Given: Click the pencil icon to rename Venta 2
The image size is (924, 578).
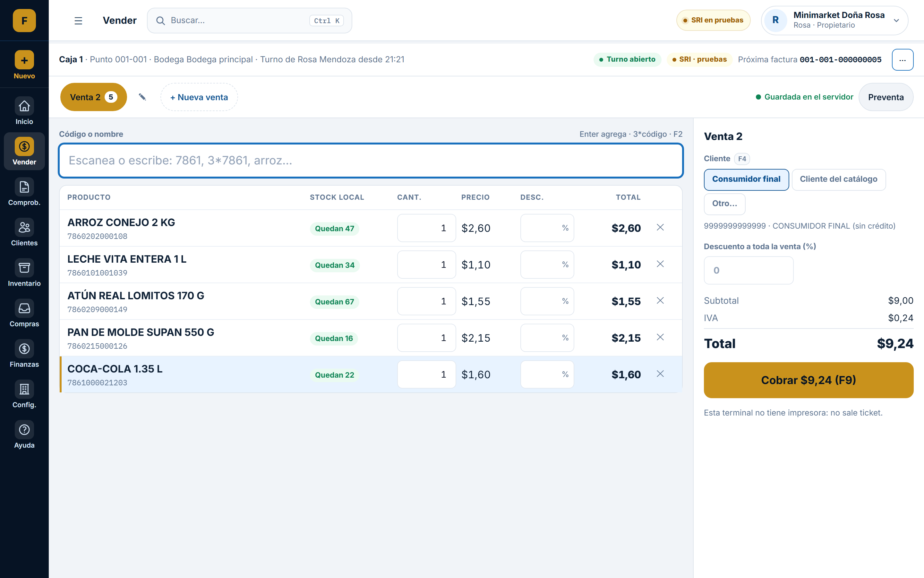Looking at the screenshot, I should tap(142, 97).
